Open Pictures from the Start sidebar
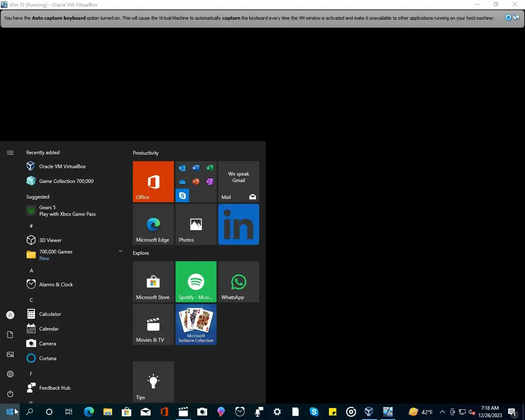 click(x=10, y=354)
